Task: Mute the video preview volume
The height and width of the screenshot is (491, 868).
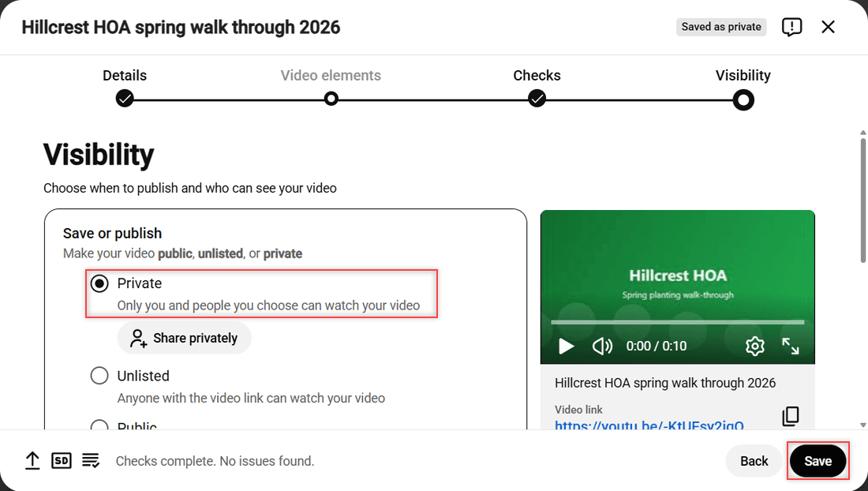Action: [602, 347]
